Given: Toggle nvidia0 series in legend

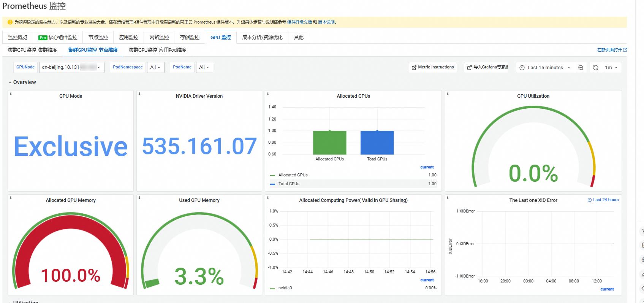Looking at the screenshot, I should pos(285,288).
